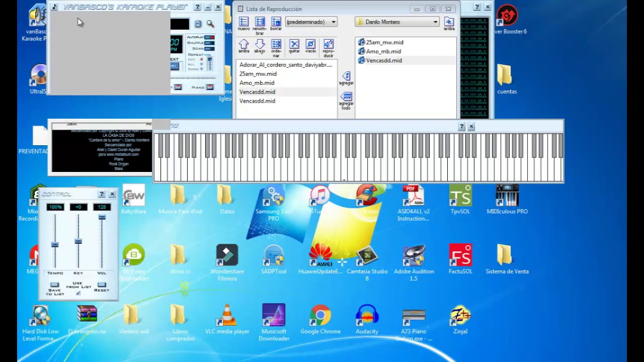Click the key value '+0' display

point(78,207)
